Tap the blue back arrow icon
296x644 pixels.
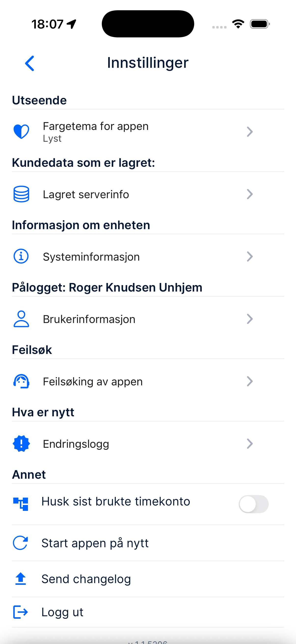[29, 63]
